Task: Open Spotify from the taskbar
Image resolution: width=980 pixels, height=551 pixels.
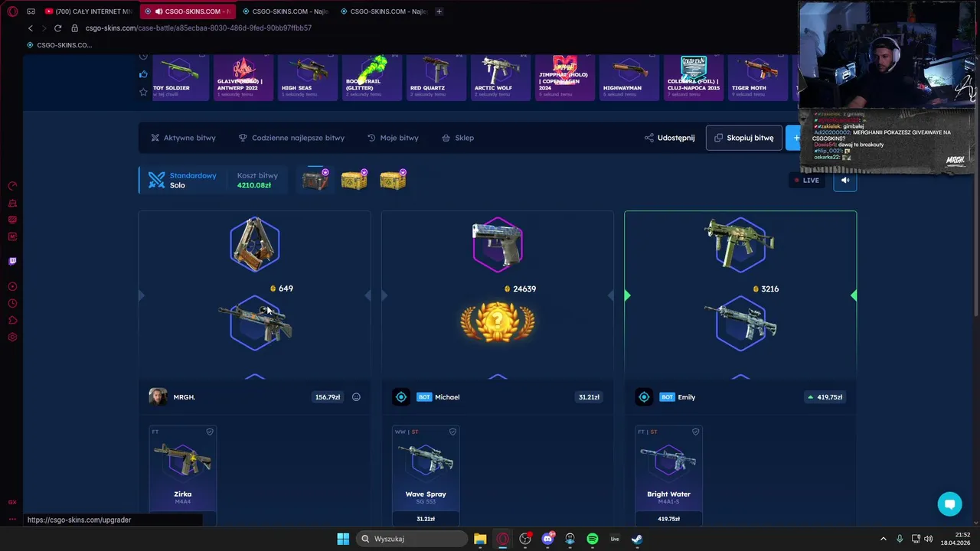Action: [x=593, y=539]
